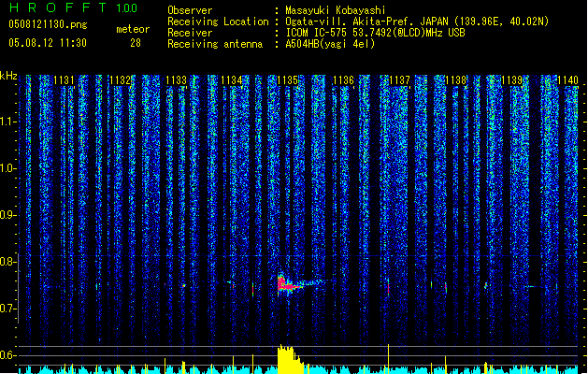Click the HROFFT 1.0.0 title text
Image resolution: width=588 pixels, height=374 pixels.
point(73,7)
